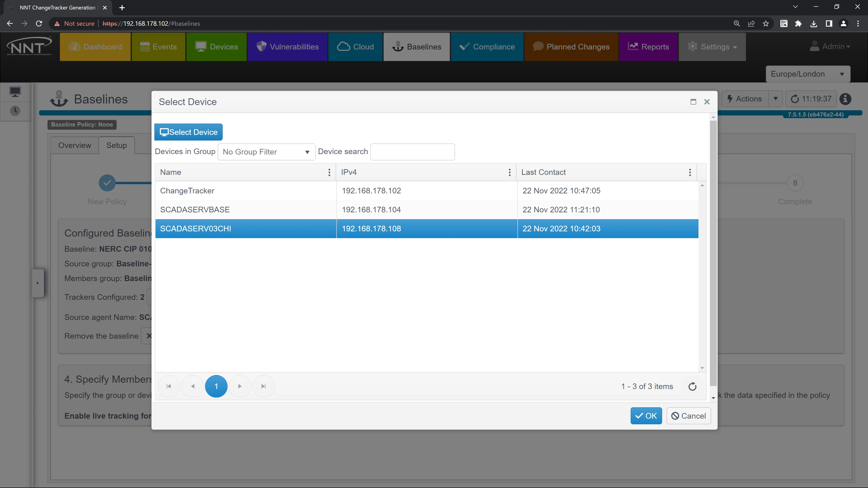Screen dimensions: 868x488
Task: Sort by the Last Contact column header
Action: [x=543, y=172]
